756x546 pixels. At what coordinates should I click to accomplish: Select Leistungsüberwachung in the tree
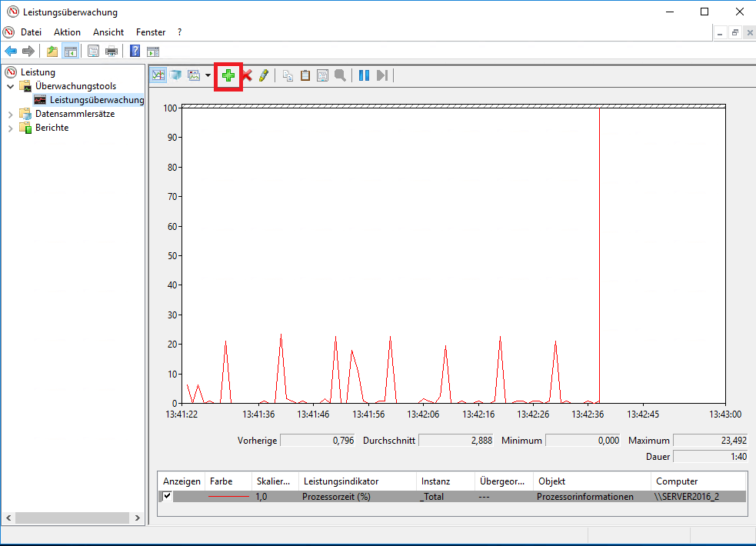(x=96, y=100)
